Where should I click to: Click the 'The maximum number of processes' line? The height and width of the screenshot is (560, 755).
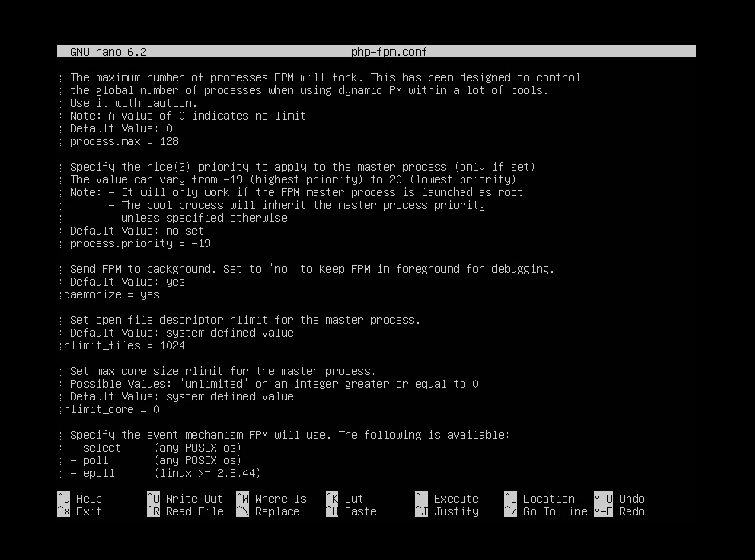[x=319, y=77]
